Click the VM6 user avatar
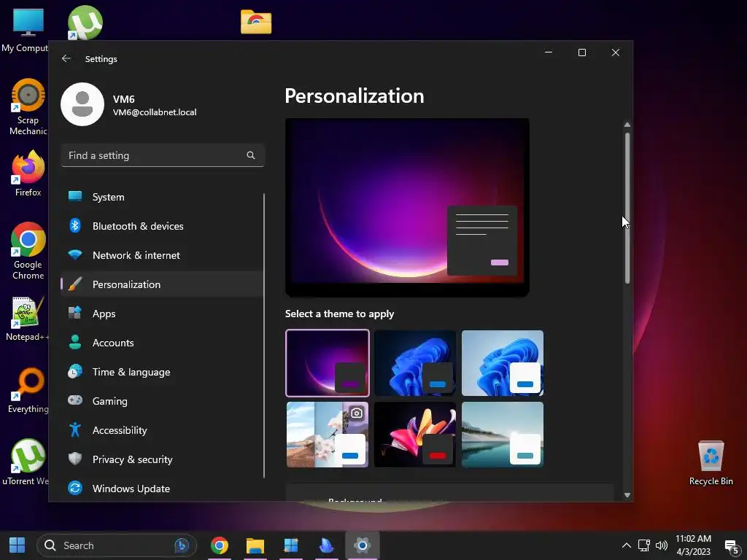Image resolution: width=747 pixels, height=560 pixels. [x=82, y=104]
